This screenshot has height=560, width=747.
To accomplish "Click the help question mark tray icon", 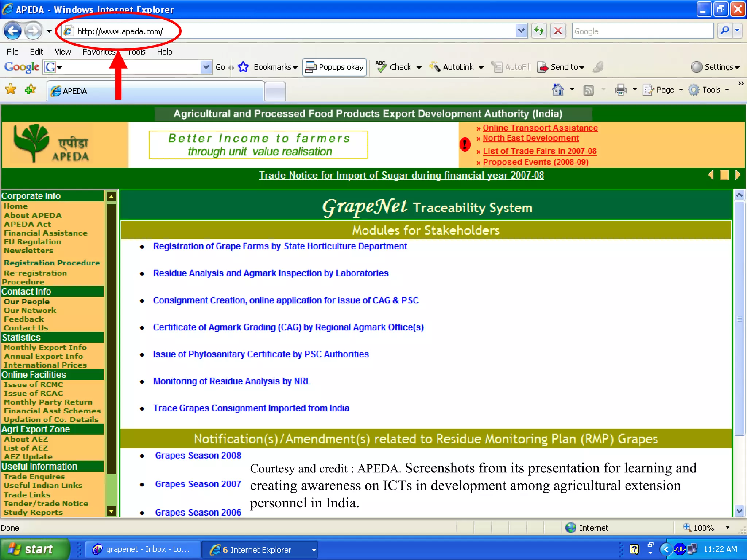I will [x=634, y=549].
